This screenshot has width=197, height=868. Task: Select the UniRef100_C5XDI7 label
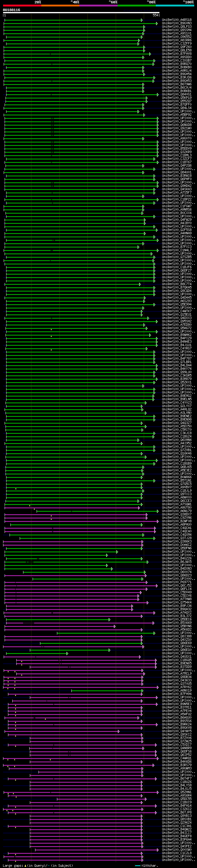coord(177,745)
